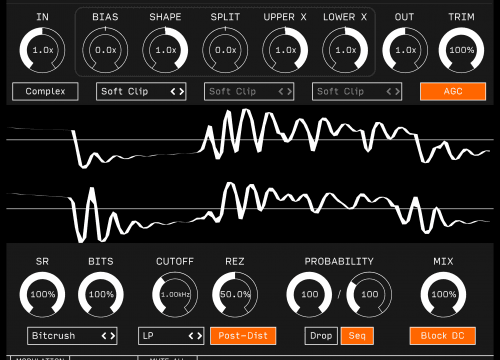
Task: Click the SPLIT knob
Action: coord(225,50)
